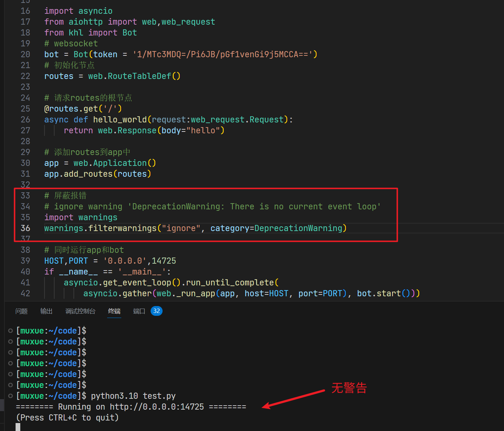The image size is (504, 431).
Task: Click line number 36 in gutter
Action: click(x=25, y=228)
